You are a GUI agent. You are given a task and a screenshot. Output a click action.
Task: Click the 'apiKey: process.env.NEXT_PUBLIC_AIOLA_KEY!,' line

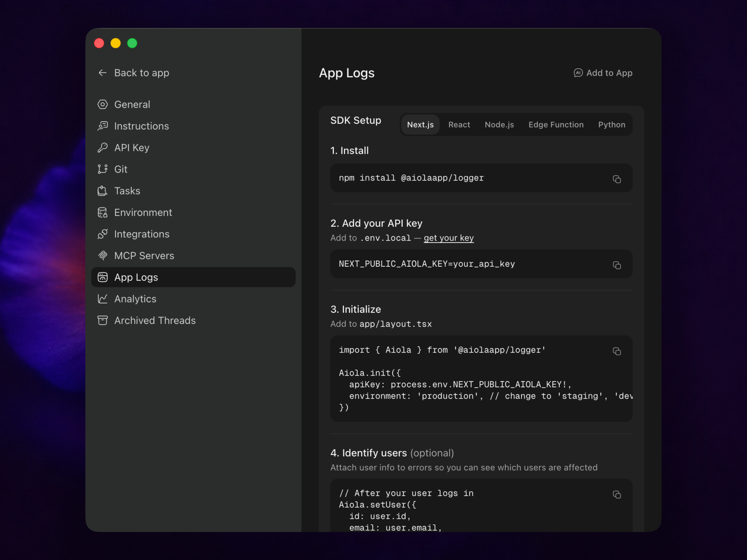click(x=460, y=384)
